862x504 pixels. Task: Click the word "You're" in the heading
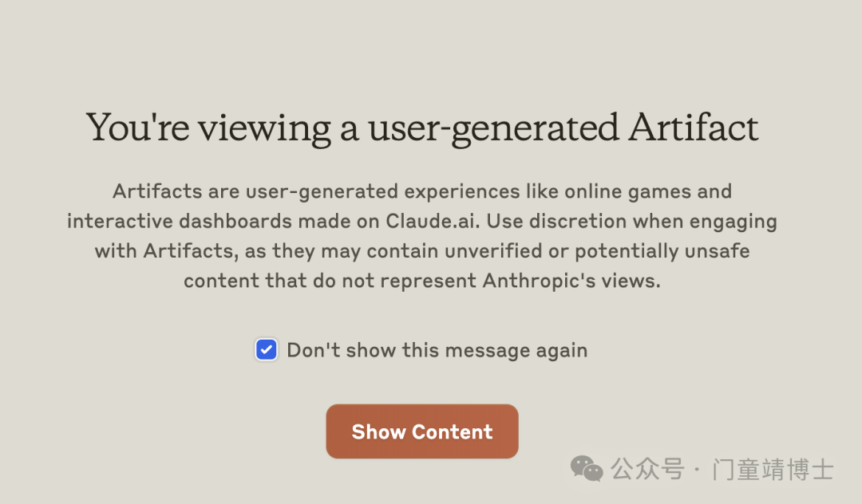[137, 128]
